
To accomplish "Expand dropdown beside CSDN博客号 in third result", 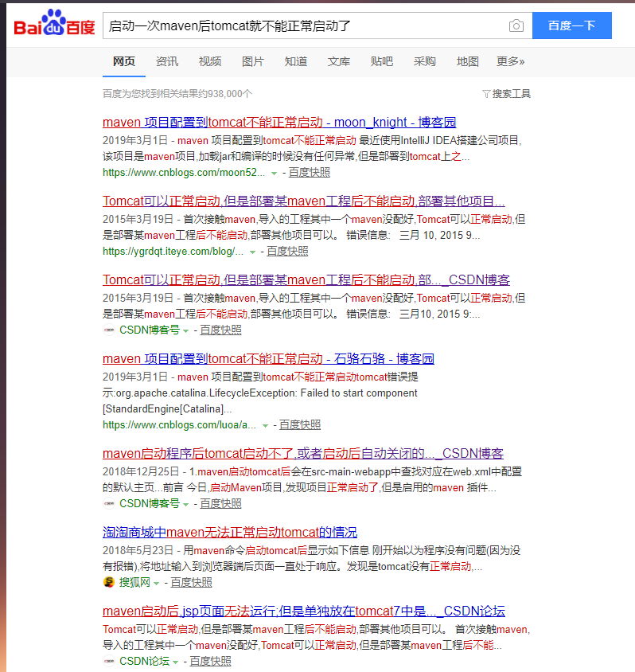I will point(186,331).
